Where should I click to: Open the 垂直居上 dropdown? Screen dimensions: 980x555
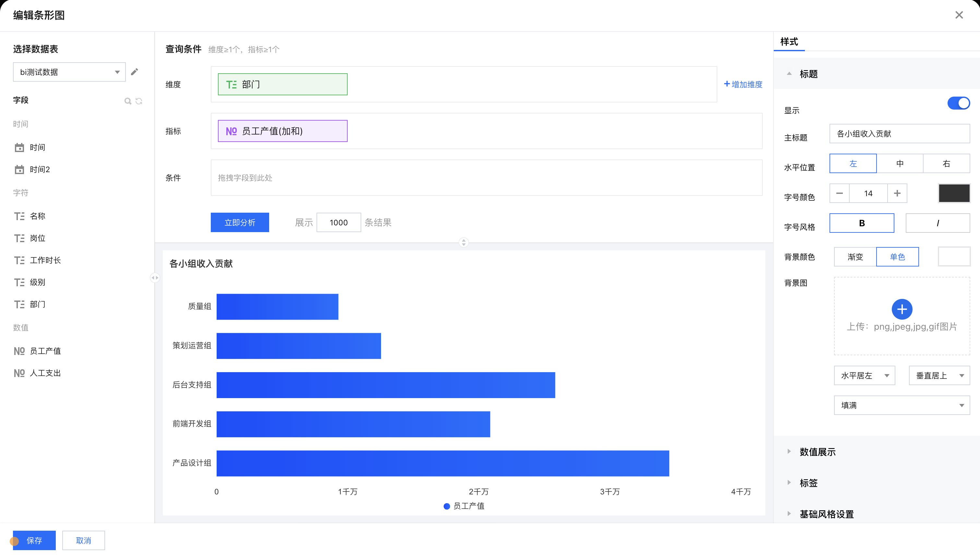(939, 375)
